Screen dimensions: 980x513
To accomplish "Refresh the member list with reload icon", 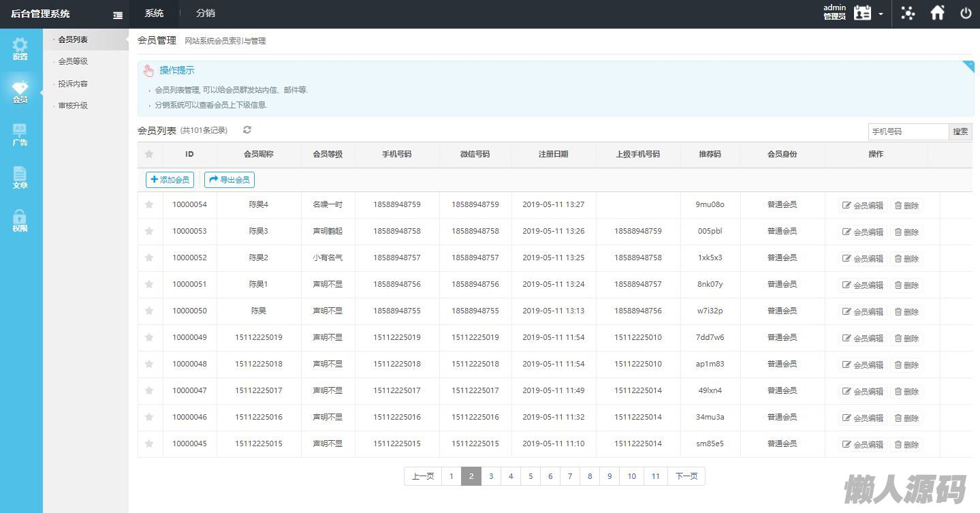I will click(247, 130).
